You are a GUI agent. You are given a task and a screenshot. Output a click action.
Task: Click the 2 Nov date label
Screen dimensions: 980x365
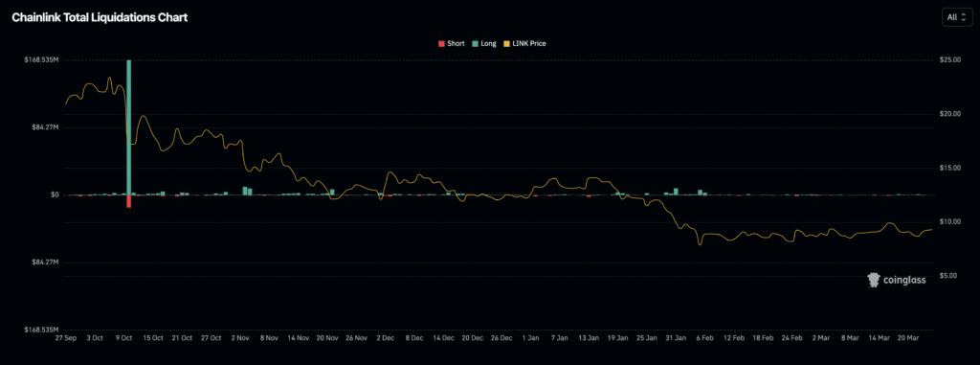click(x=240, y=338)
